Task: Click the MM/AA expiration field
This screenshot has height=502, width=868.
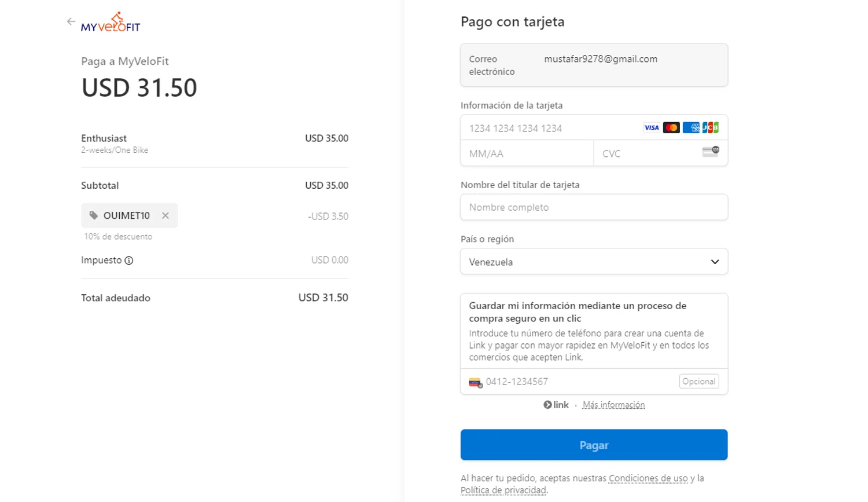Action: point(527,153)
